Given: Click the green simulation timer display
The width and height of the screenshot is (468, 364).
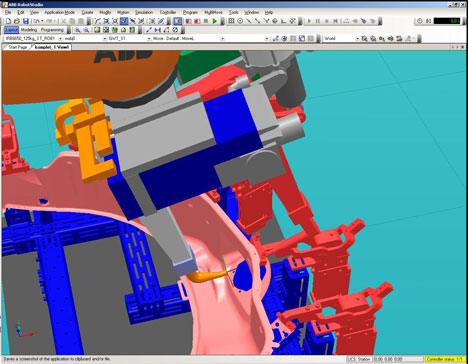Looking at the screenshot, I should click(x=447, y=21).
